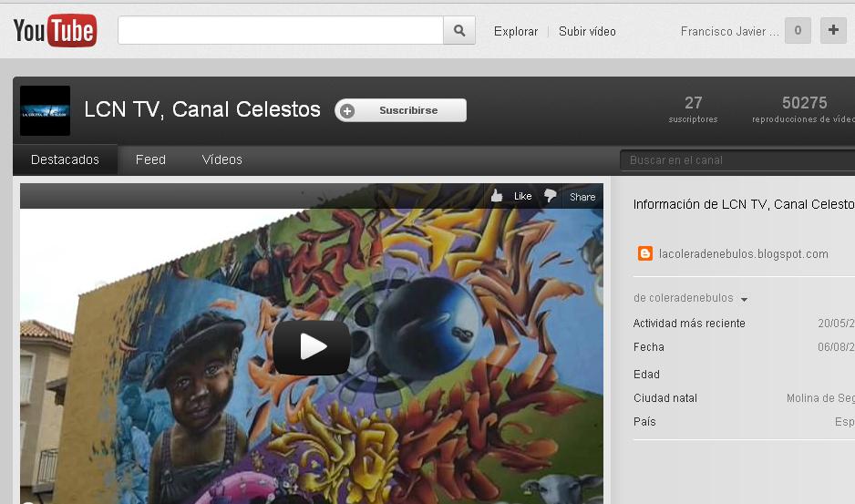Image resolution: width=855 pixels, height=504 pixels.
Task: Focus the YouTube search field
Action: pyautogui.click(x=280, y=31)
